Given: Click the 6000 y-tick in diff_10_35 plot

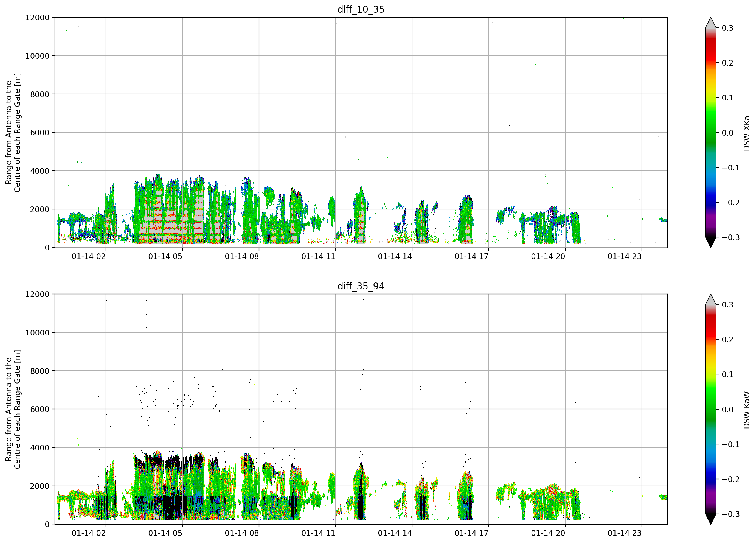Looking at the screenshot, I should coord(40,133).
